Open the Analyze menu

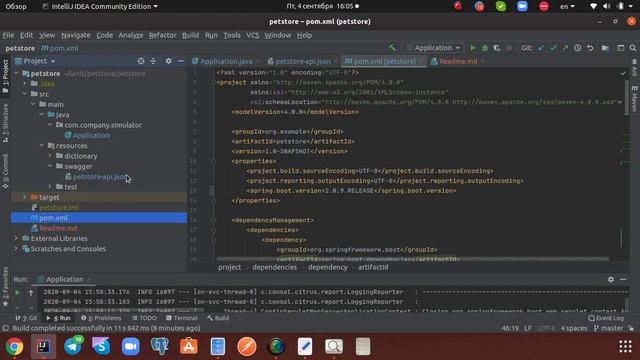tap(131, 35)
